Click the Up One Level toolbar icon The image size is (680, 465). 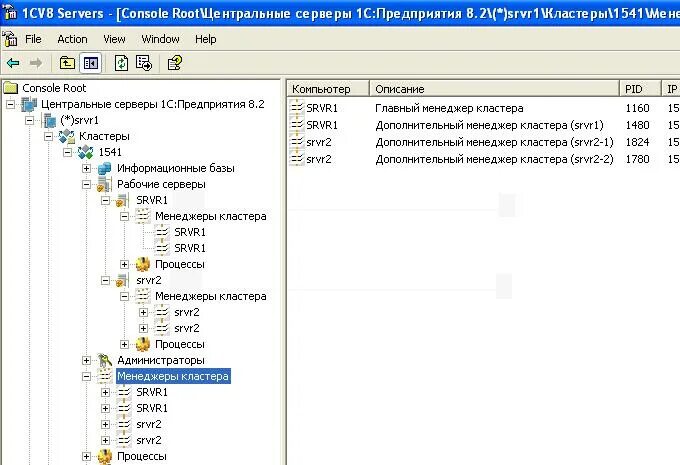click(x=67, y=63)
